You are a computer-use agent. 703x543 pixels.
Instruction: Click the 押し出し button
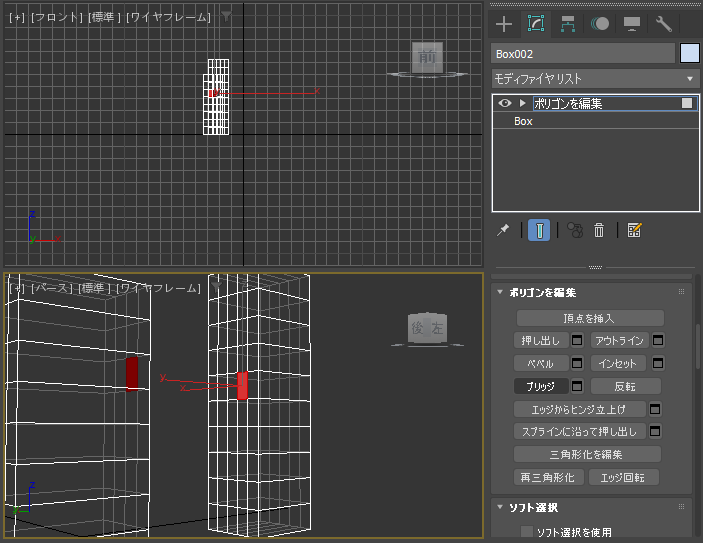click(x=541, y=340)
